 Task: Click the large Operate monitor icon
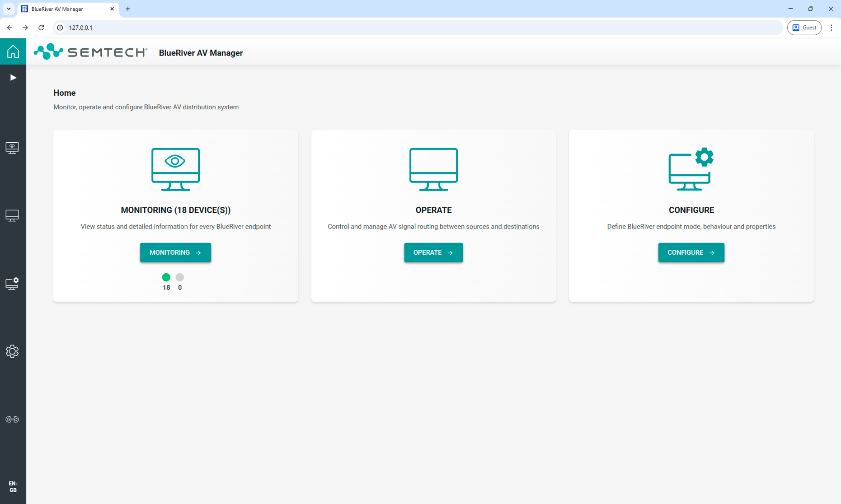(x=433, y=169)
